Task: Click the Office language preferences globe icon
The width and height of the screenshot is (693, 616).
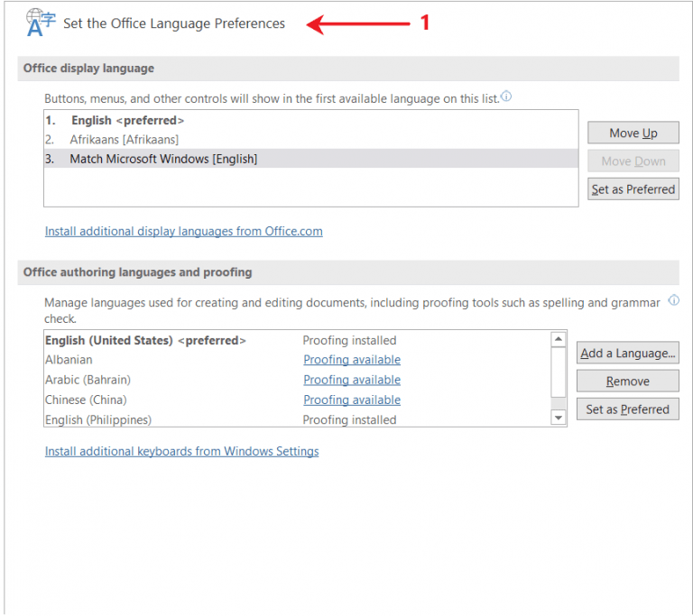Action: click(x=41, y=22)
